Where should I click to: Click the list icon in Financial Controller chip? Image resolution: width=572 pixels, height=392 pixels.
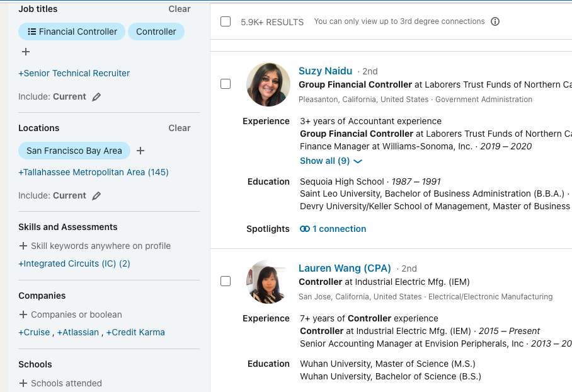(31, 32)
